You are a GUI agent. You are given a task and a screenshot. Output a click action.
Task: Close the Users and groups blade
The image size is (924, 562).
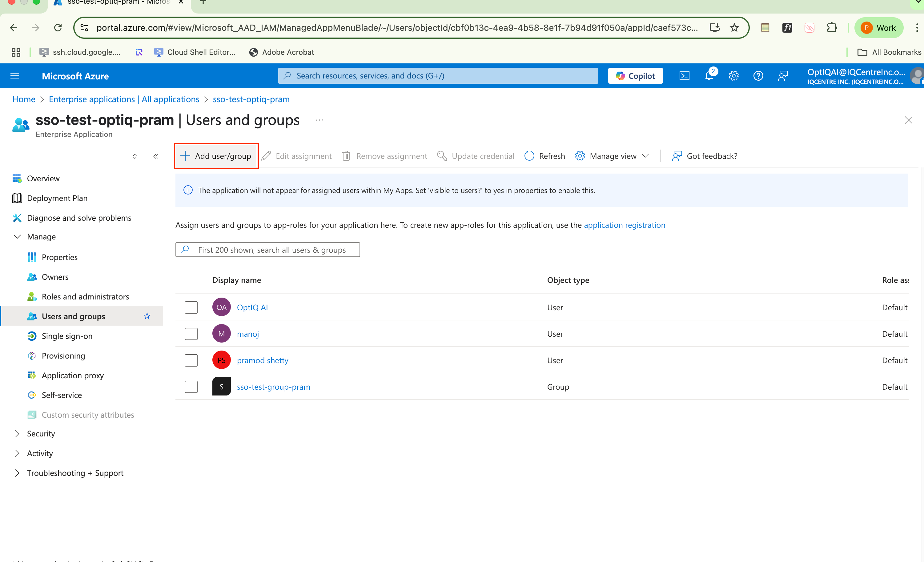(908, 120)
